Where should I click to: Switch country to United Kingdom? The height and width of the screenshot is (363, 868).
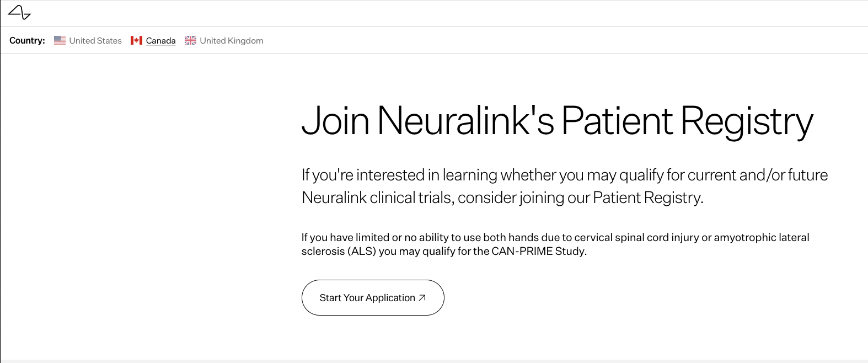[x=231, y=41]
